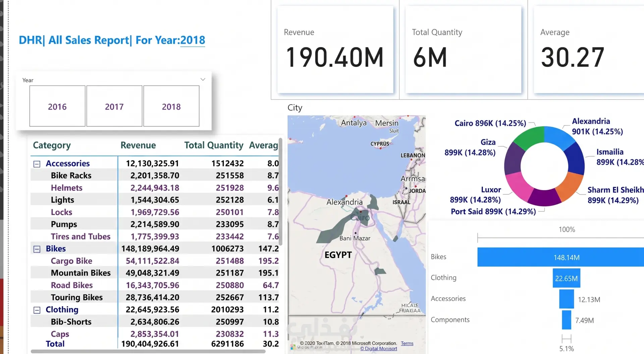Click the Terms link on the map
Screen dimensions: 644x354
(x=407, y=343)
